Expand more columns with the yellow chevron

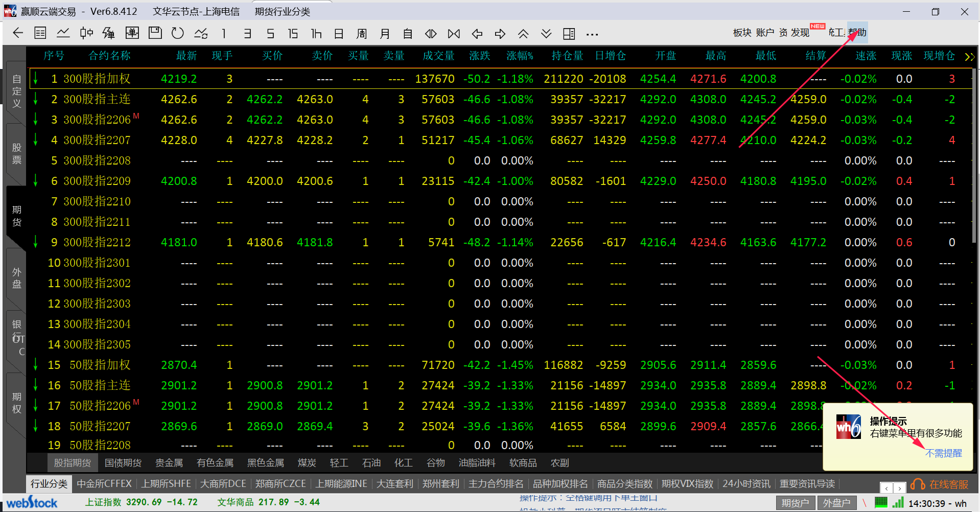point(969,56)
